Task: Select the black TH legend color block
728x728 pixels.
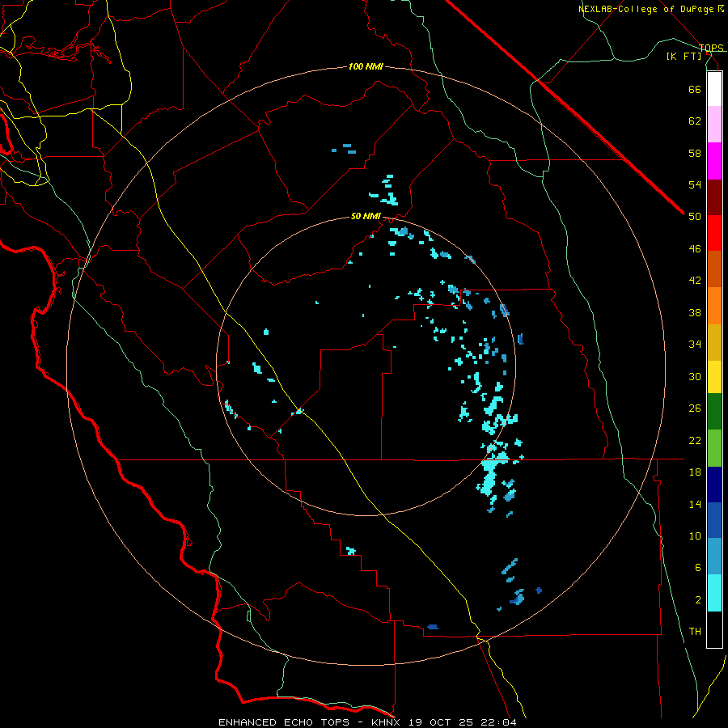Action: pyautogui.click(x=714, y=629)
